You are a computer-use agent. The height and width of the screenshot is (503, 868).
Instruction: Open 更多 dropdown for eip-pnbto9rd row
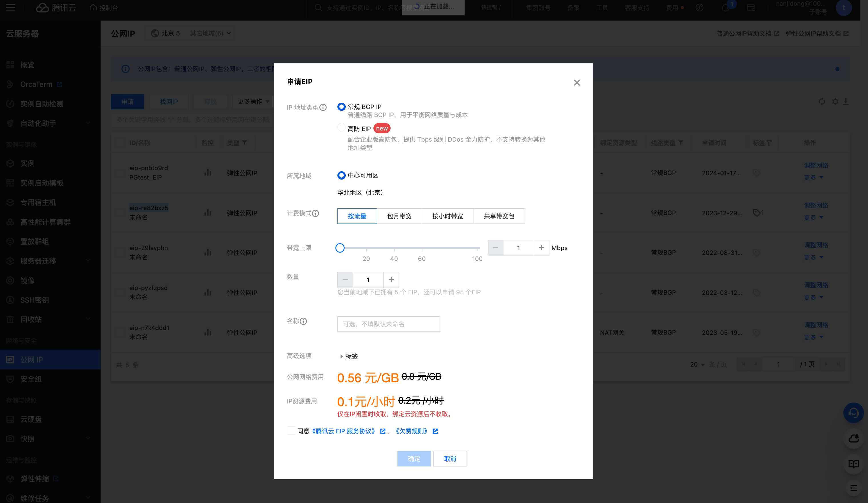pos(813,178)
